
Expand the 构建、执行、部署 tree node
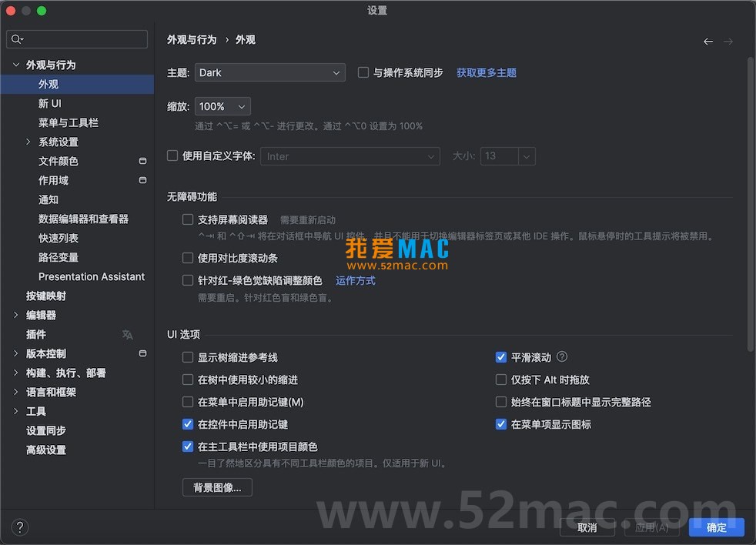(x=16, y=373)
